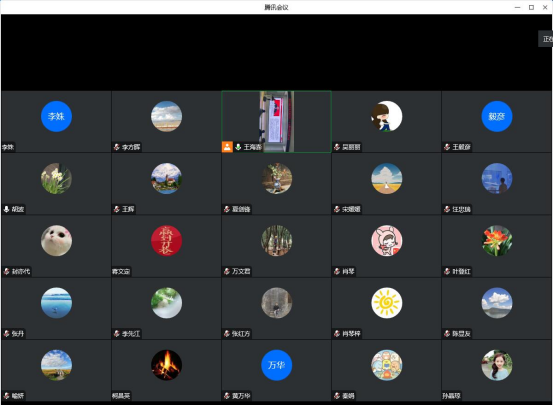Select the live video tile with green border
The height and width of the screenshot is (406, 554).
coord(276,122)
